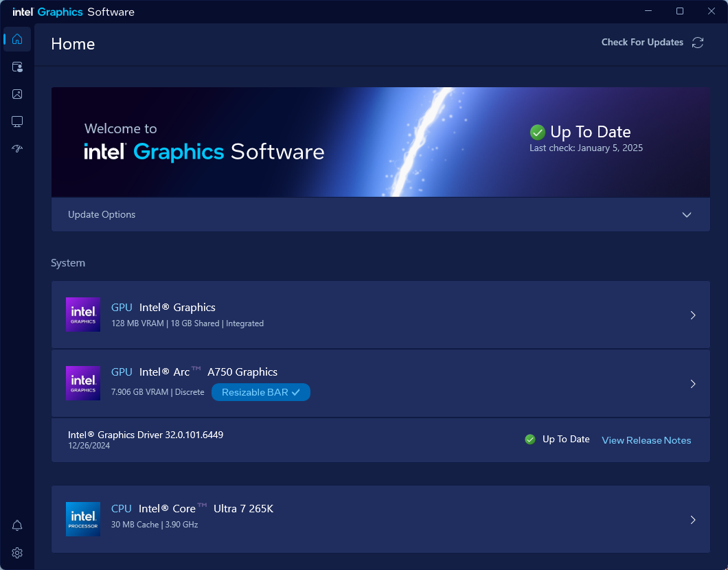Viewport: 728px width, 570px height.
Task: Click the welcome banner image
Action: click(380, 142)
